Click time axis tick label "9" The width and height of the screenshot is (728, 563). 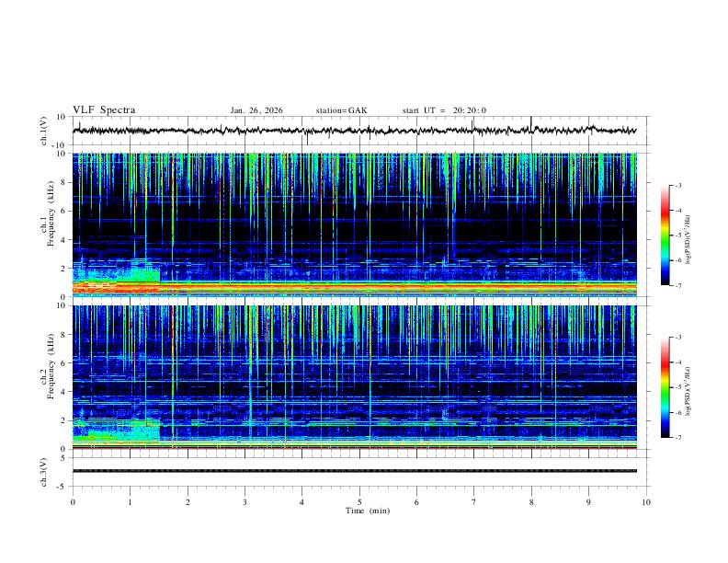588,502
